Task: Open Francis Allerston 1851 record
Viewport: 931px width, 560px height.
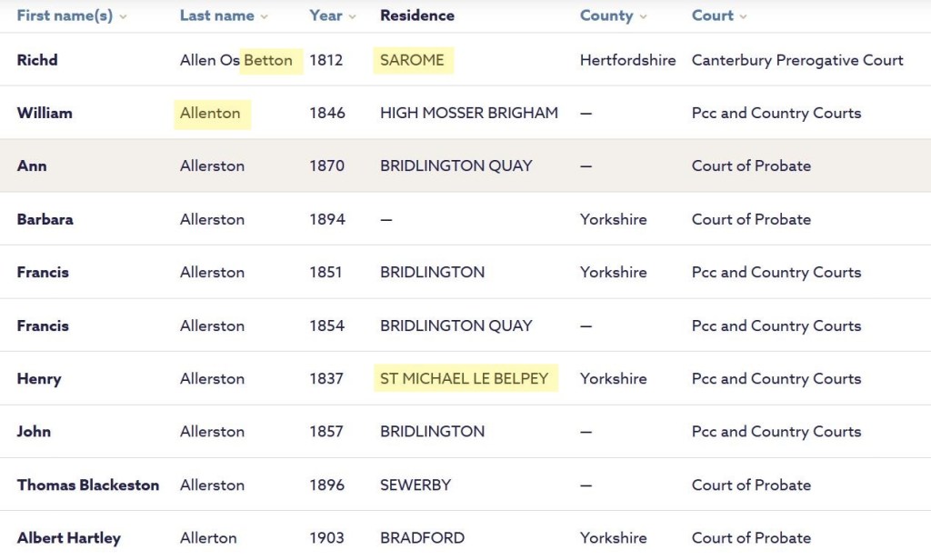Action: pyautogui.click(x=43, y=272)
